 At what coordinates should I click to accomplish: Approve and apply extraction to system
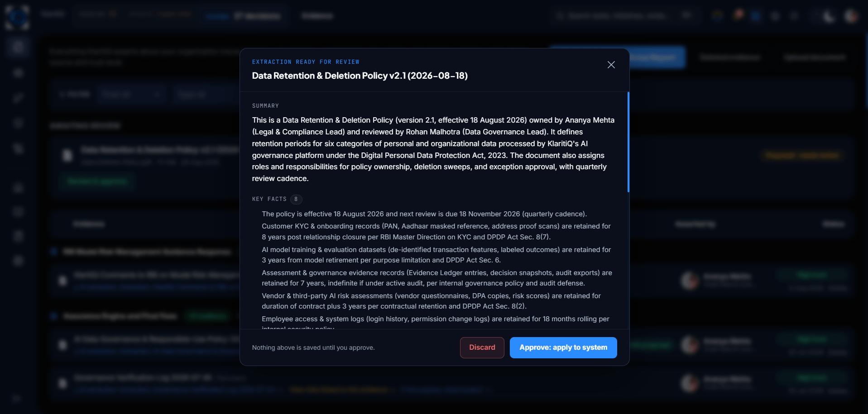click(563, 347)
